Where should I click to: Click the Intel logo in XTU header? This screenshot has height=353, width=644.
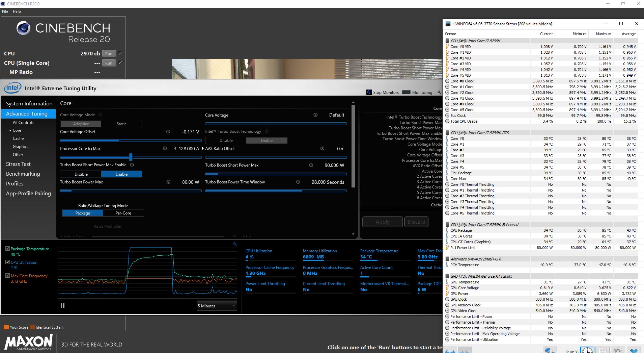click(12, 88)
